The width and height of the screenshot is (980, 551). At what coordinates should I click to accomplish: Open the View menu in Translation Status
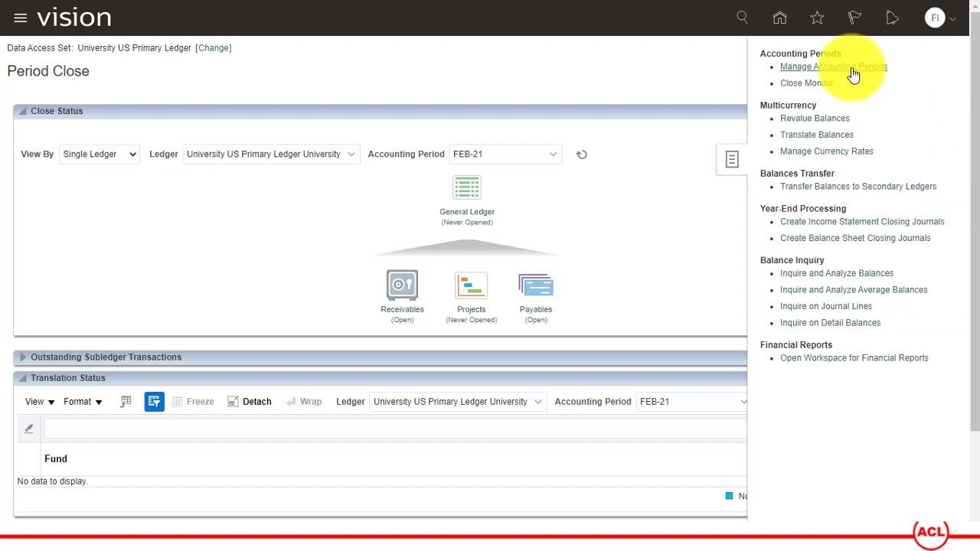coord(40,402)
